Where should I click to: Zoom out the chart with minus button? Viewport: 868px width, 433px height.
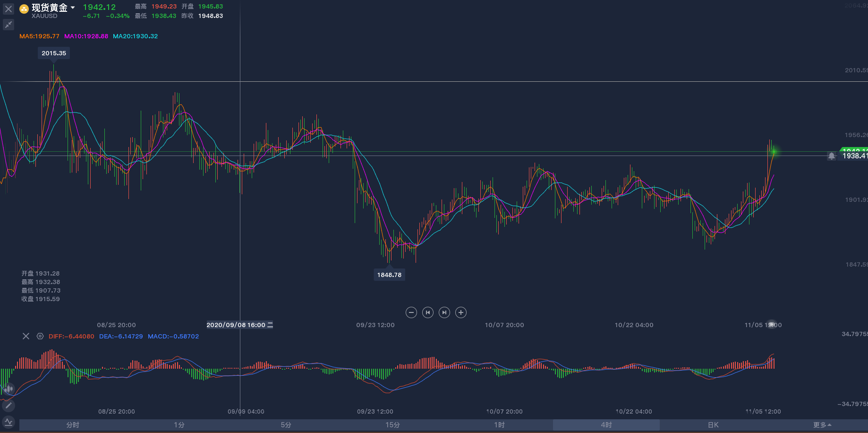click(x=411, y=312)
